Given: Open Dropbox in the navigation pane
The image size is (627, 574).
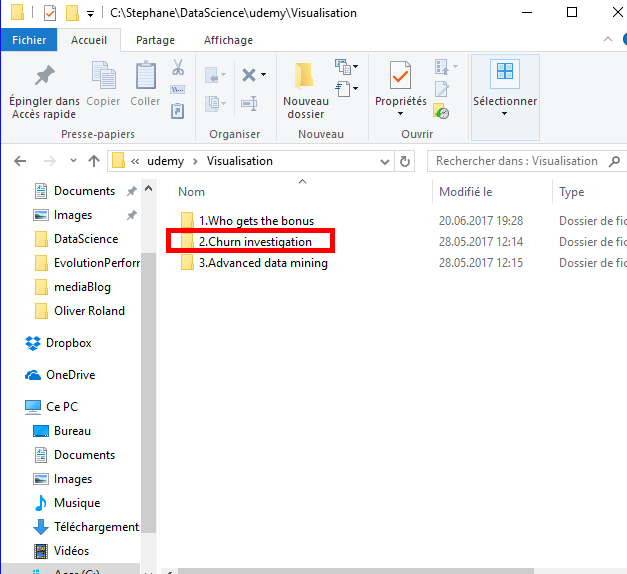Looking at the screenshot, I should 68,343.
